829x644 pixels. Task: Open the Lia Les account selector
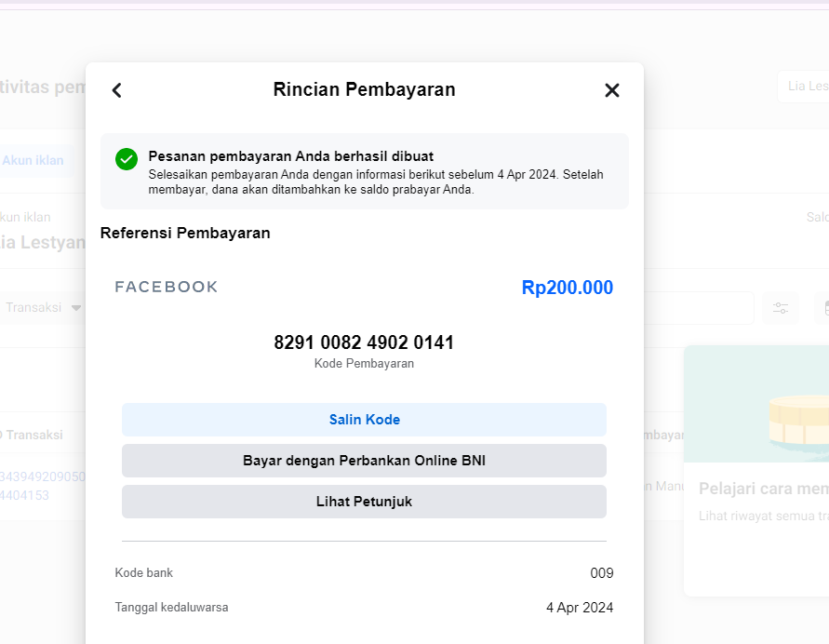pos(804,87)
